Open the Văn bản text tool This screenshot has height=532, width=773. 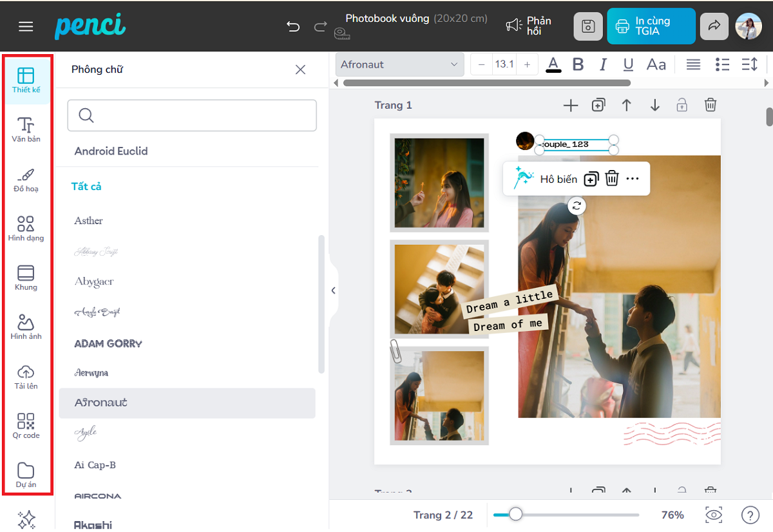pyautogui.click(x=26, y=129)
